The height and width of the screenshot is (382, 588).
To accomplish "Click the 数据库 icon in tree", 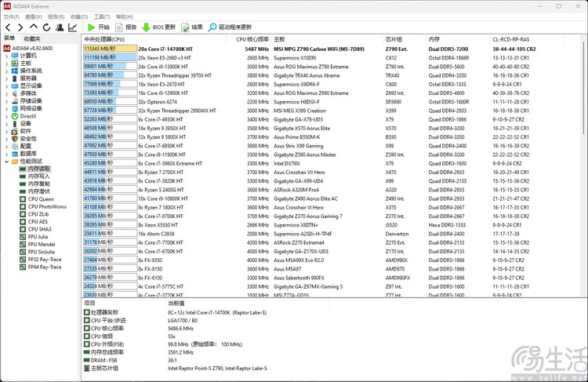I will point(15,154).
